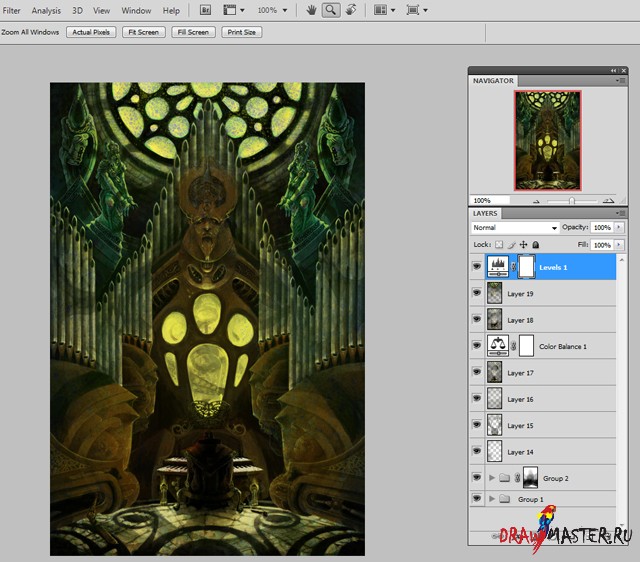Screen dimensions: 640x562
Task: Click the Navigator zoom out mountain icon
Action: click(536, 201)
